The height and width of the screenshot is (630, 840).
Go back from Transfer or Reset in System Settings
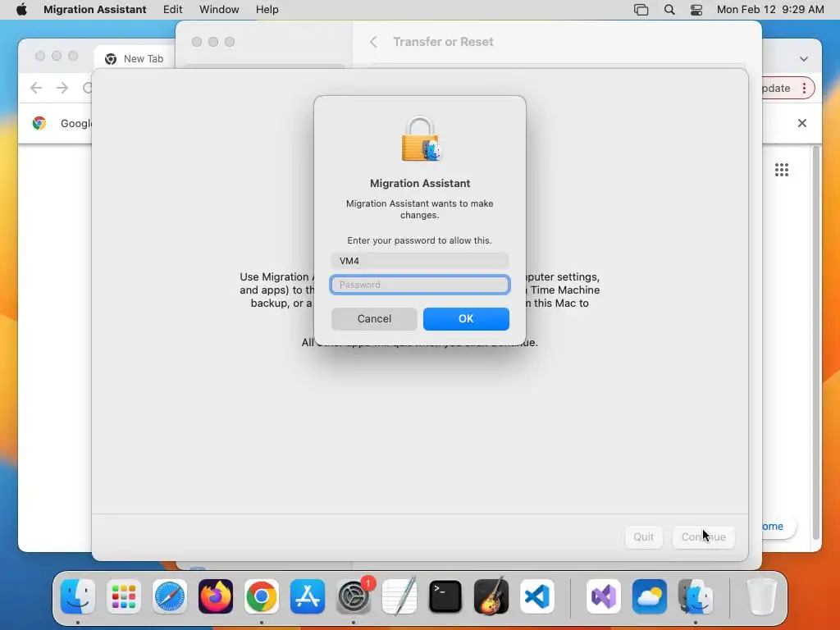pyautogui.click(x=373, y=42)
